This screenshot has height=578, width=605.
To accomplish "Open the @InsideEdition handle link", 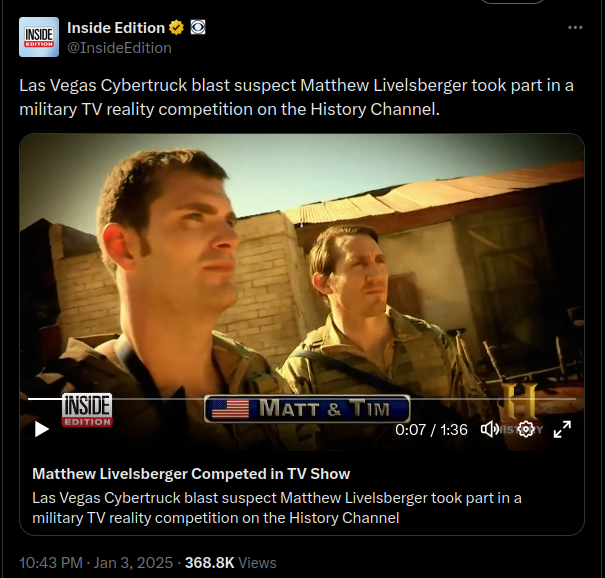I will (119, 48).
